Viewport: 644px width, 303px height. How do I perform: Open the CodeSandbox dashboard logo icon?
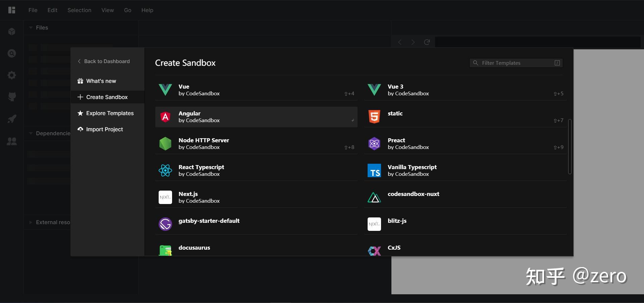click(x=12, y=10)
